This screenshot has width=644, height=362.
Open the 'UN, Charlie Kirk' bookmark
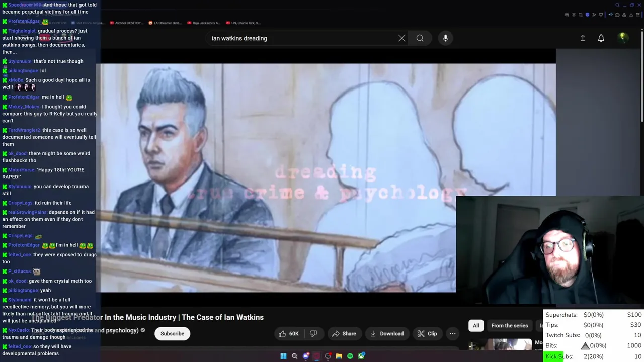(x=242, y=23)
